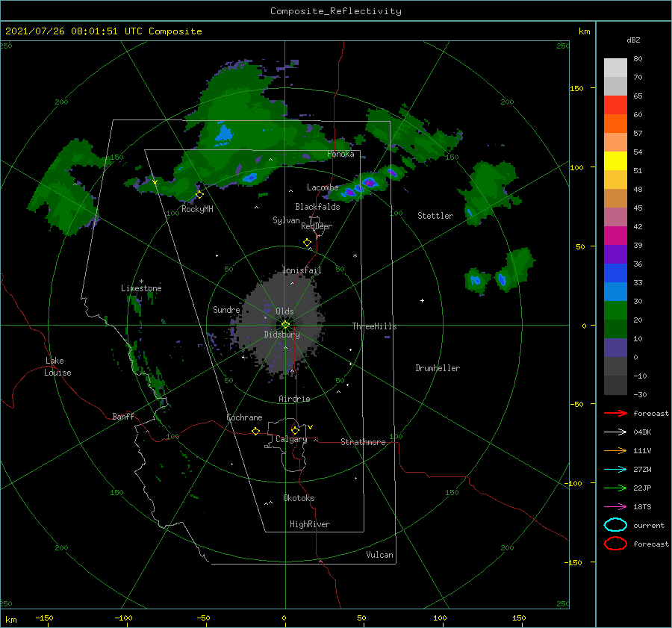Image resolution: width=672 pixels, height=628 pixels.
Task: Click the yellow diamond marker near RockyMH
Action: tap(199, 195)
